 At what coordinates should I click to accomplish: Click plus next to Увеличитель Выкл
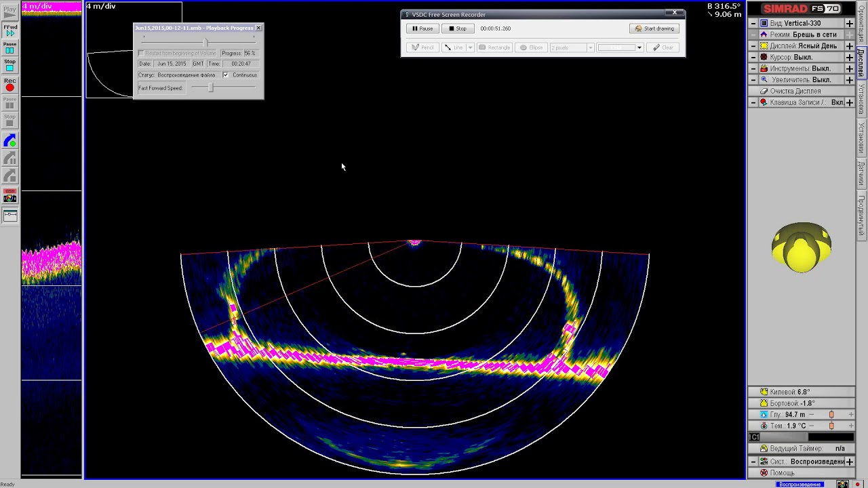[x=849, y=79]
